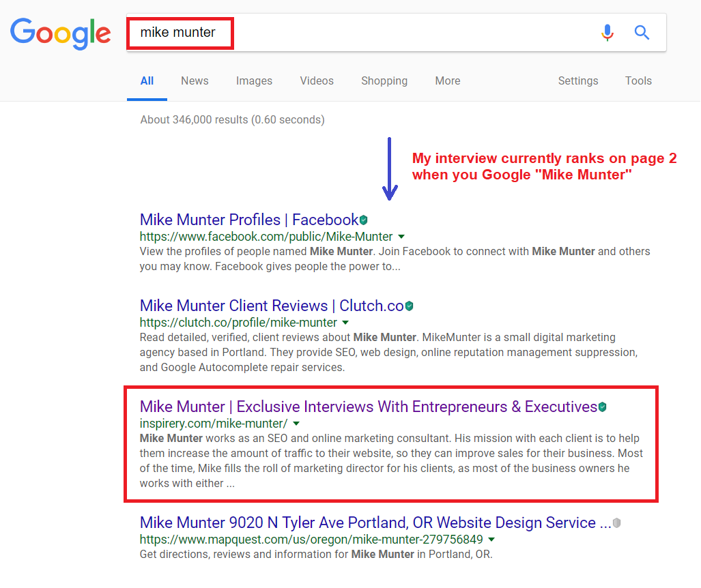Click the mapquest.com mike-munter URL
Screen dimensions: 701x588
coord(311,540)
